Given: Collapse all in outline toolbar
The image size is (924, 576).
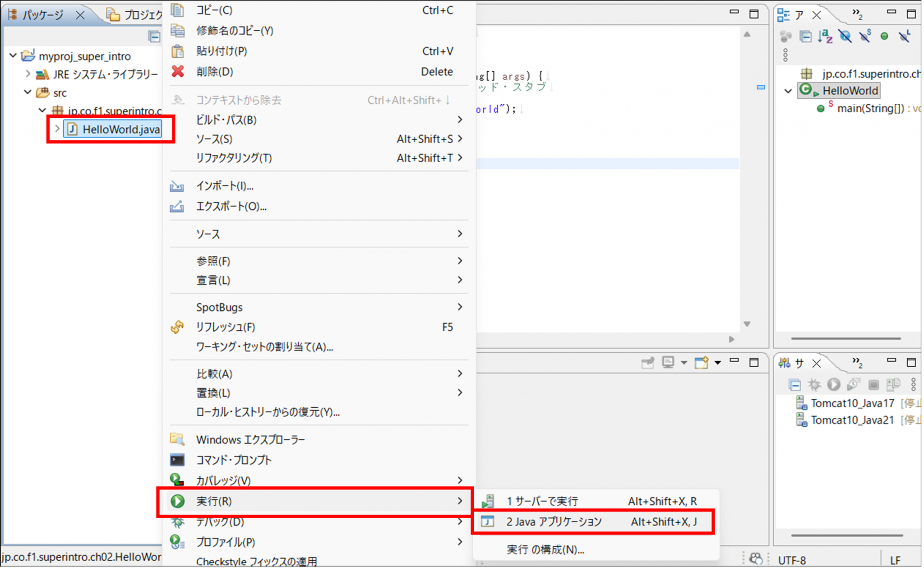Looking at the screenshot, I should (x=805, y=36).
